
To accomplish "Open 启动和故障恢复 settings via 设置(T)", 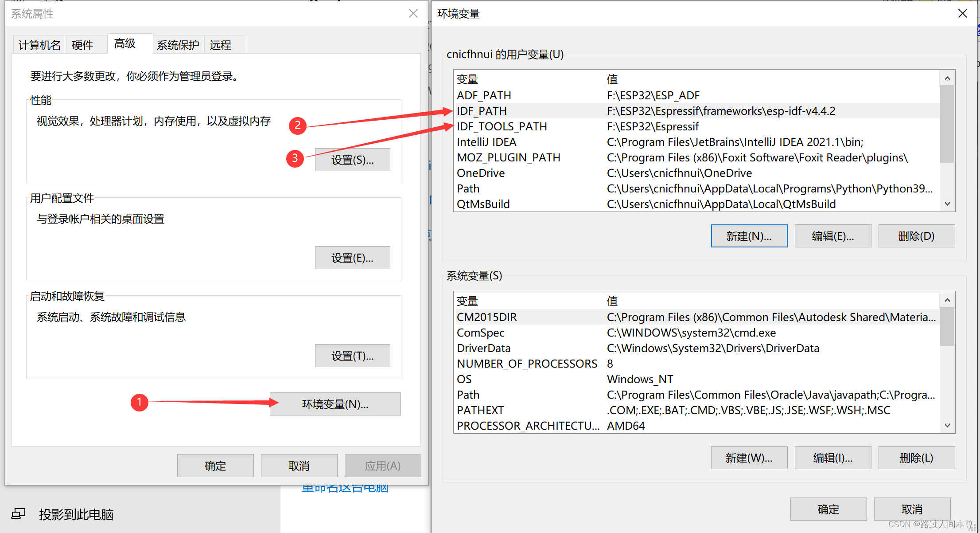I will 352,355.
